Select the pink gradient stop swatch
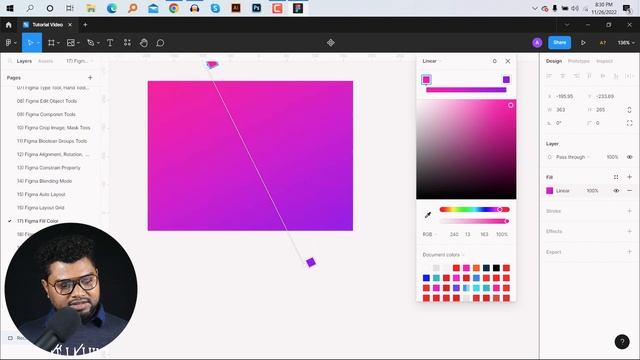Viewport: 640px width, 360px height. 426,80
